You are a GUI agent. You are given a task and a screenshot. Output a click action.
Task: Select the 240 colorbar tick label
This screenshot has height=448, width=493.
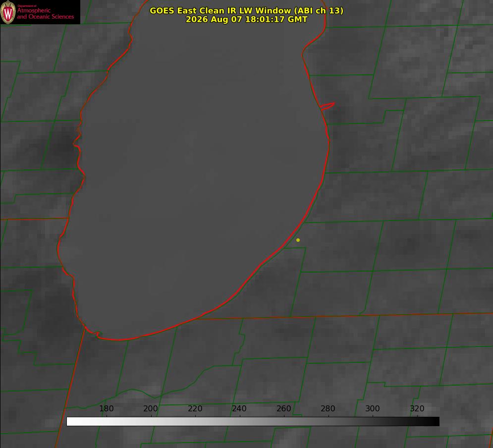[x=239, y=408]
